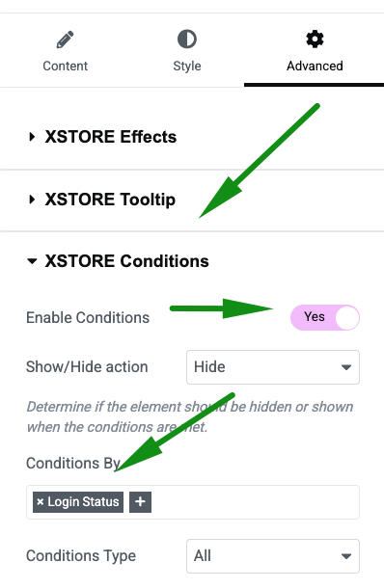Screen dimensions: 384x588
Task: Add condition with the plus icon
Action: [x=141, y=502]
